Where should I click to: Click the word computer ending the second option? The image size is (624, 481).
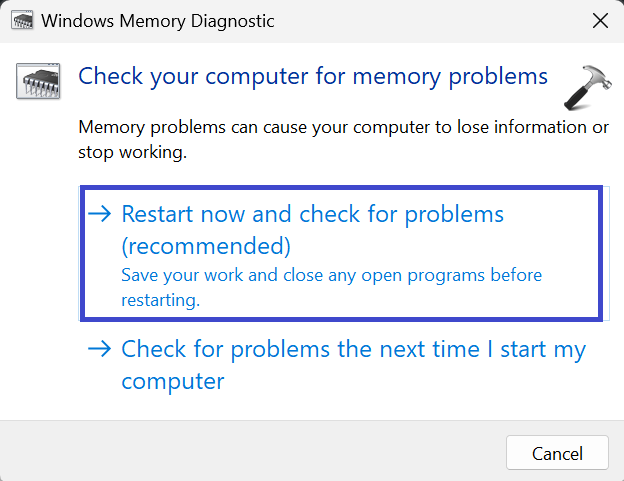[172, 381]
